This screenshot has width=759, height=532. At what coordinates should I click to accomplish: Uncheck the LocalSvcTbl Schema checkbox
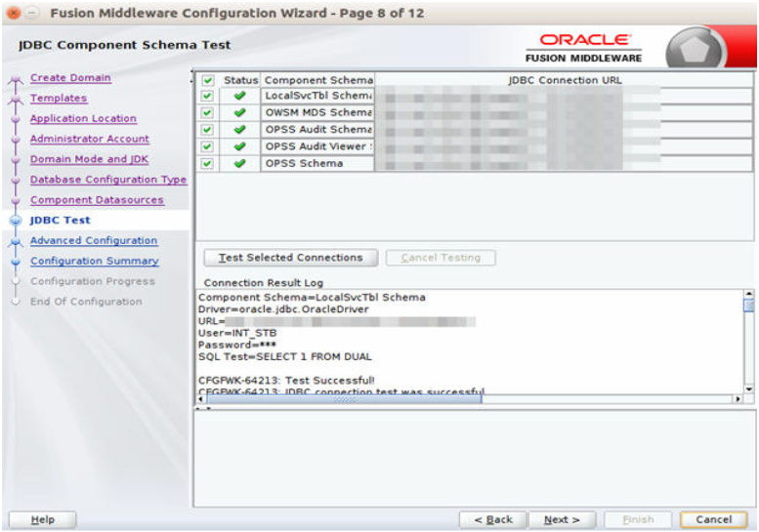(x=208, y=96)
